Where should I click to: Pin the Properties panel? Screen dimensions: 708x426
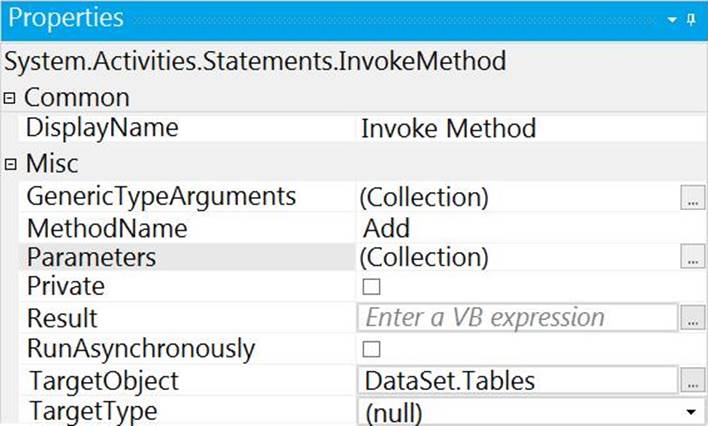pos(692,19)
